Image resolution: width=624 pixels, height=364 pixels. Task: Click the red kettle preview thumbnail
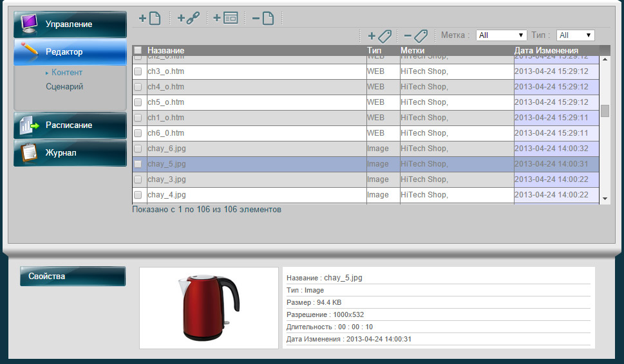pyautogui.click(x=209, y=308)
